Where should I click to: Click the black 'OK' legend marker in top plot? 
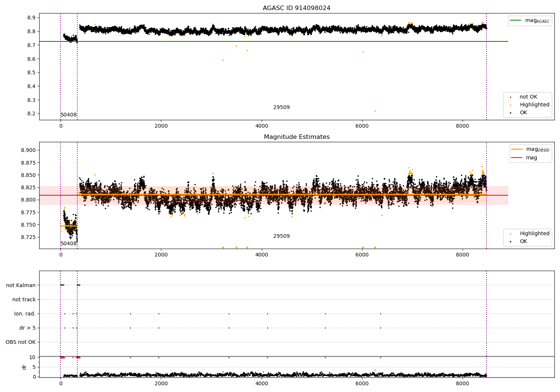[x=510, y=113]
